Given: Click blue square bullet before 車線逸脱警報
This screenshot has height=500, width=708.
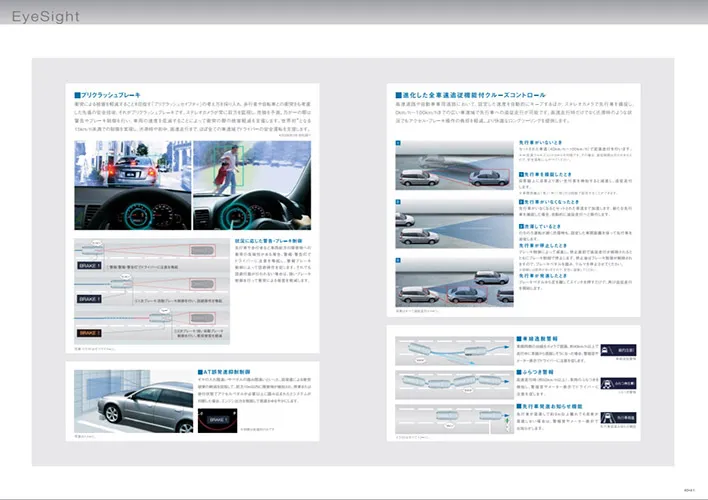Looking at the screenshot, I should click(519, 339).
